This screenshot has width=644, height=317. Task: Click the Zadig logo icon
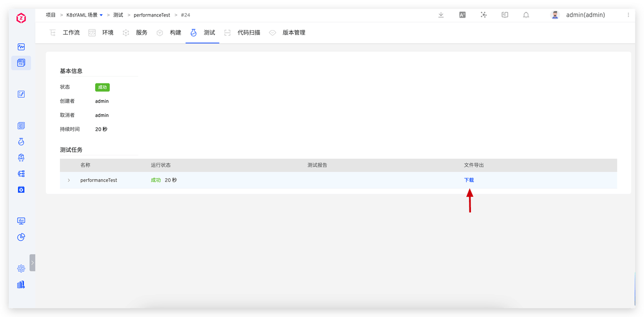click(x=21, y=19)
